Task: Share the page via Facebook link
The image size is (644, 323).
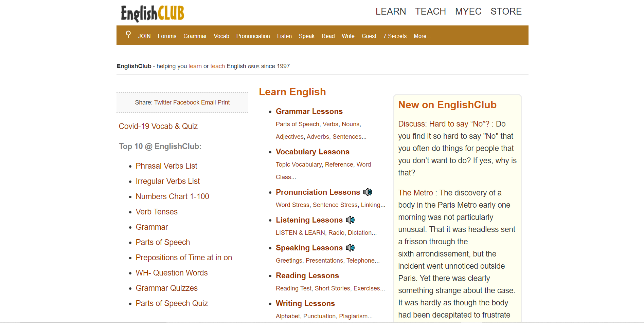Action: [x=186, y=102]
